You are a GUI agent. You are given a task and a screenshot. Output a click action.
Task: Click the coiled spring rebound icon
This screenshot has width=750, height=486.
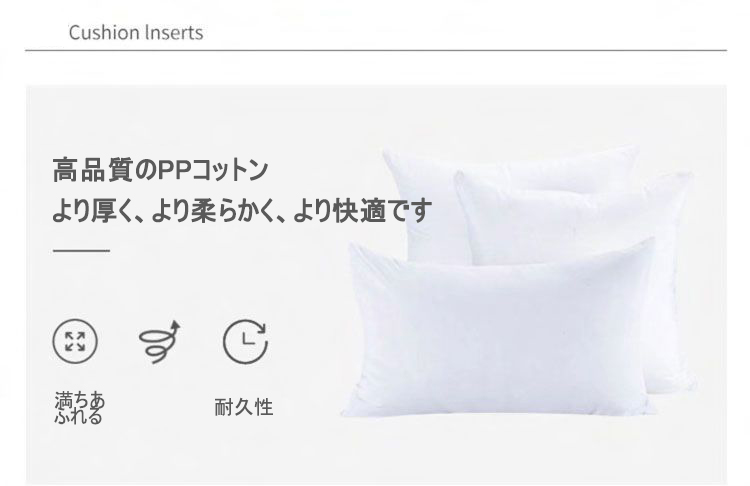click(160, 342)
